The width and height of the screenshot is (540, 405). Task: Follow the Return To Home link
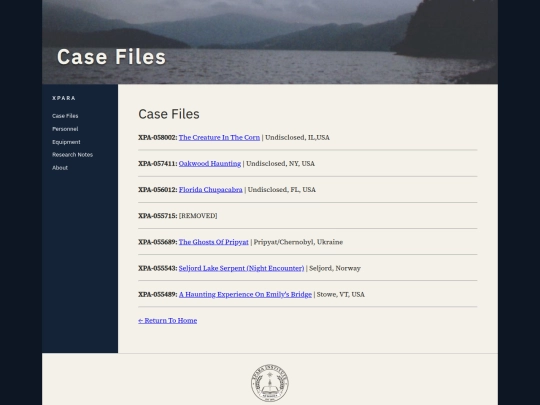tap(168, 321)
